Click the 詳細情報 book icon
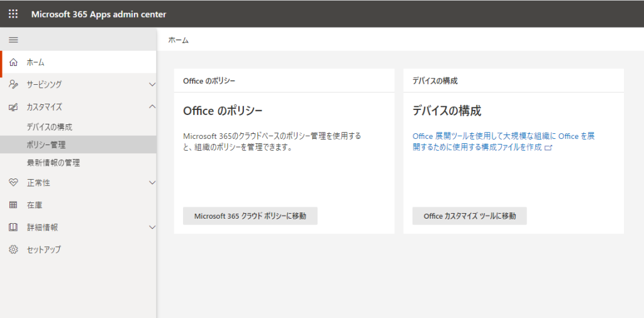This screenshot has width=644, height=318. pyautogui.click(x=13, y=227)
